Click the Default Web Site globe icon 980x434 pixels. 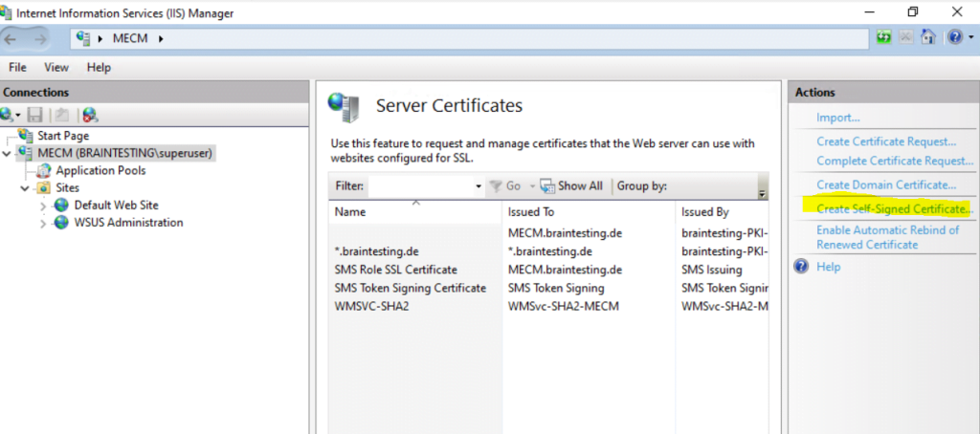[61, 205]
